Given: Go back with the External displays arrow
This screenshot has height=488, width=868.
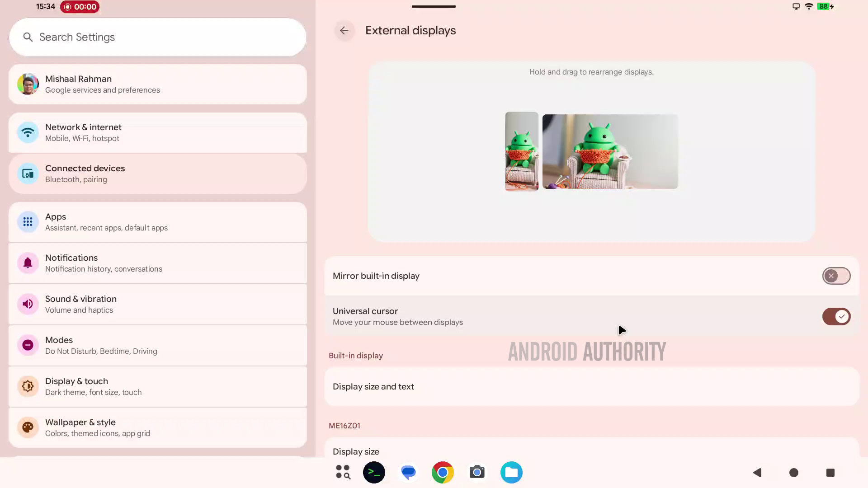Looking at the screenshot, I should 344,31.
